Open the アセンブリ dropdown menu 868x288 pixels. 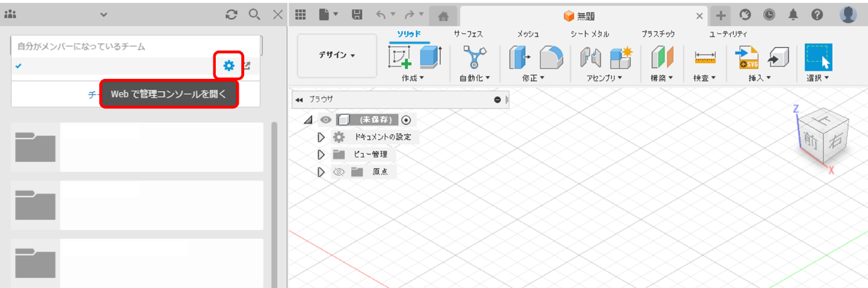pos(604,78)
